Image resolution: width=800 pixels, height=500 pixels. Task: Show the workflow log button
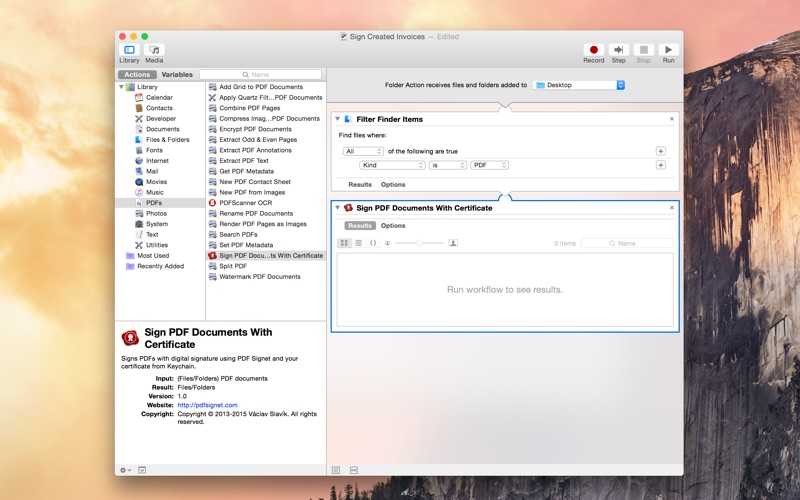[x=336, y=470]
